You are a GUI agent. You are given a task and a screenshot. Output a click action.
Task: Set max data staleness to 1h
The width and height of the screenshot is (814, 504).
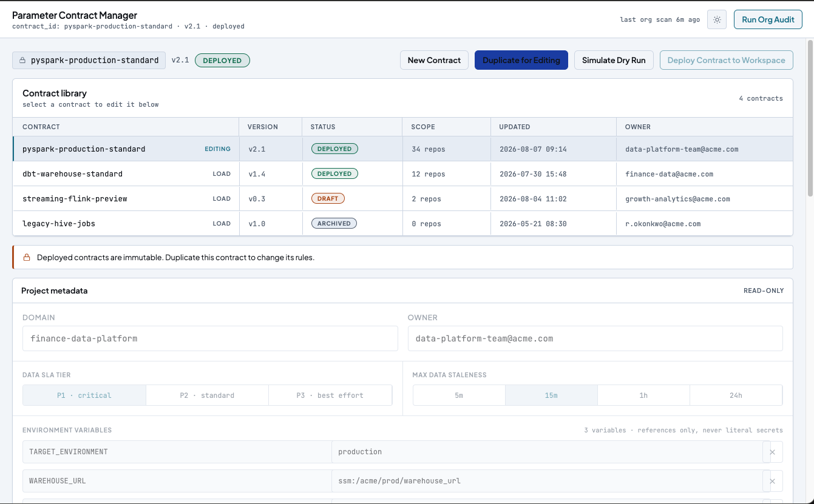(x=643, y=395)
